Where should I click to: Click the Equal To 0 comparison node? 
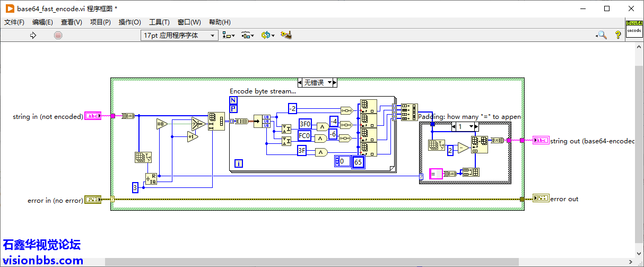(x=161, y=124)
